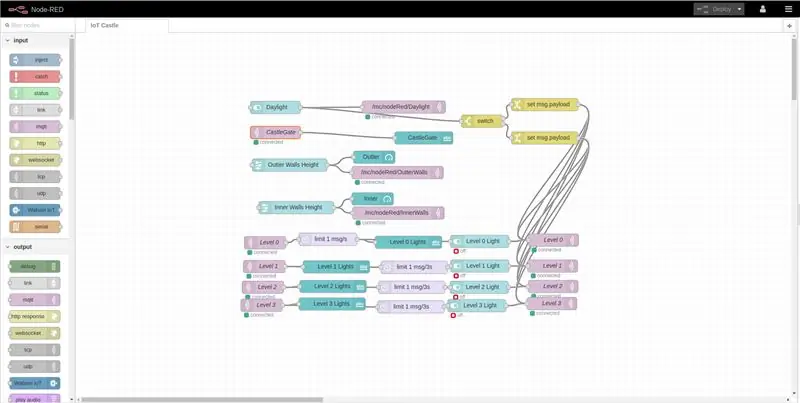800x403 pixels.
Task: Select the play audio node
Action: click(x=34, y=399)
